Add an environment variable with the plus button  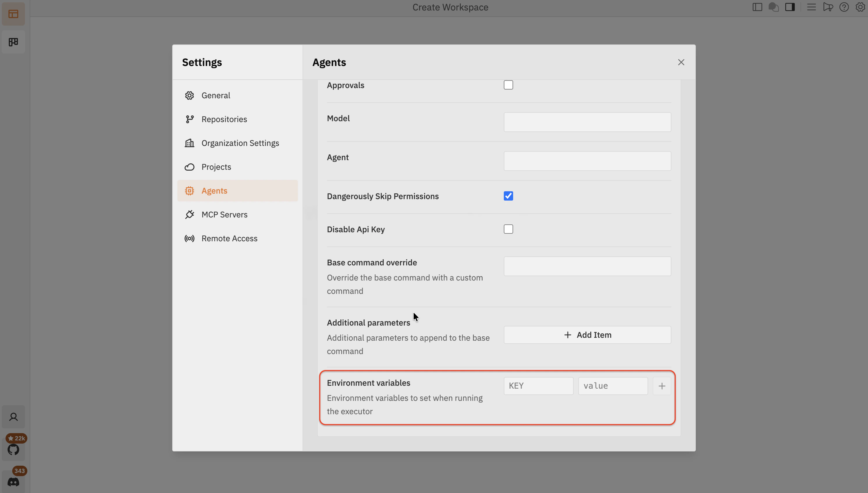[x=661, y=385]
